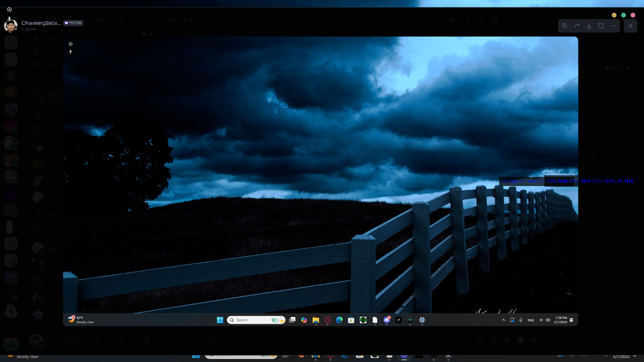Click CharmingSiste... profile avatar
The width and height of the screenshot is (644, 362).
[11, 26]
